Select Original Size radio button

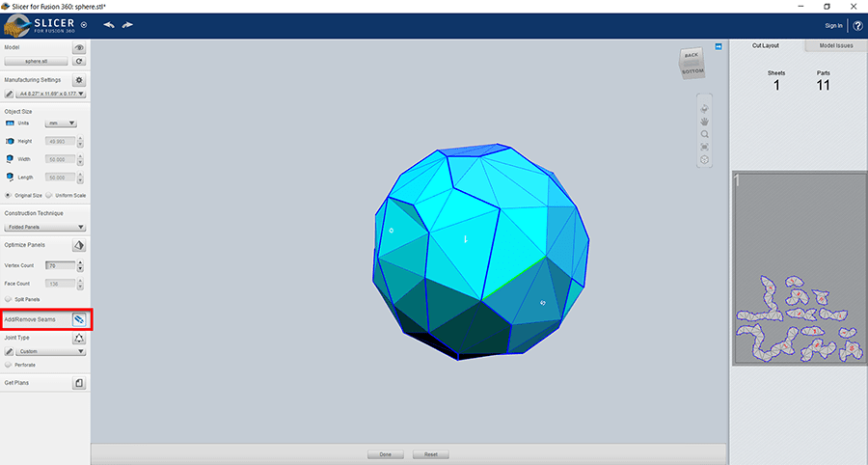point(8,196)
